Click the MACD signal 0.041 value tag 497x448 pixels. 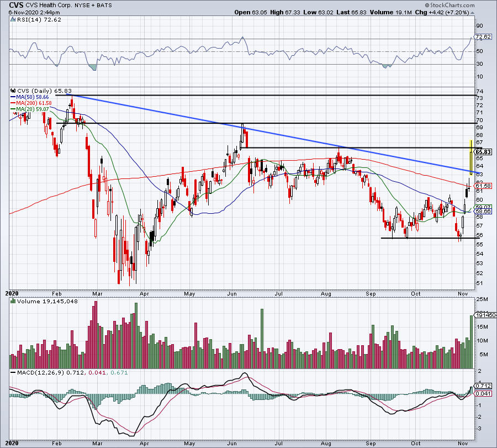pos(484,393)
